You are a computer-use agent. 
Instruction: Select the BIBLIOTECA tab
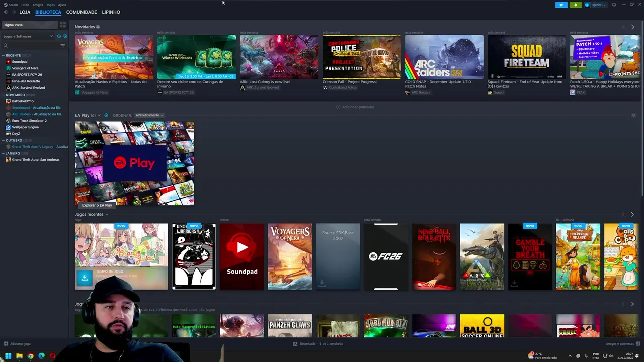tap(48, 12)
